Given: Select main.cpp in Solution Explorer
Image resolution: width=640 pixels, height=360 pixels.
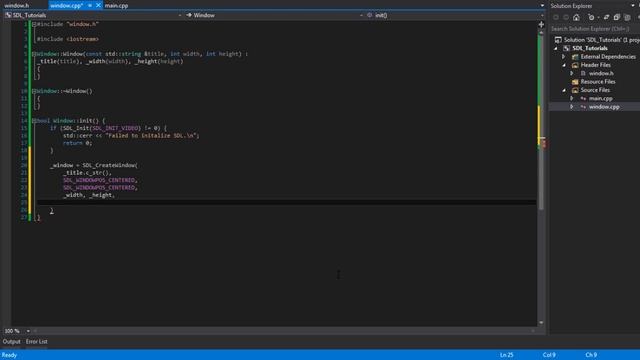Looking at the screenshot, I should pyautogui.click(x=600, y=98).
